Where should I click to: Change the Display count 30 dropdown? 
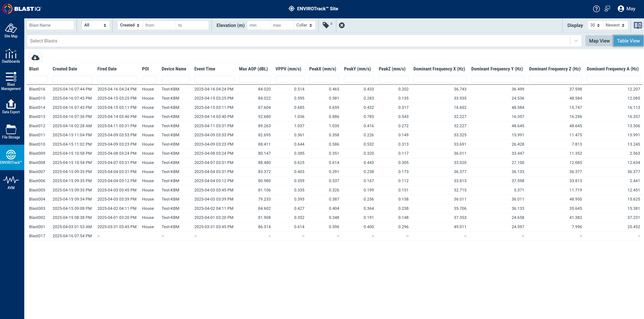tap(595, 25)
